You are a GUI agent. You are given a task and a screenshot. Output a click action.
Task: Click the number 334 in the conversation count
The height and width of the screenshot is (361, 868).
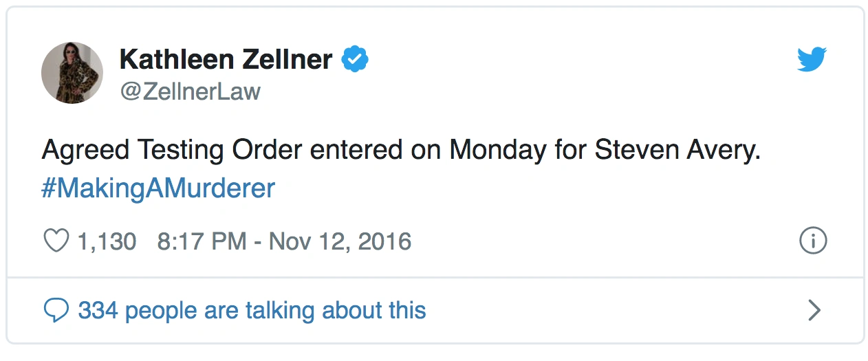pos(98,310)
